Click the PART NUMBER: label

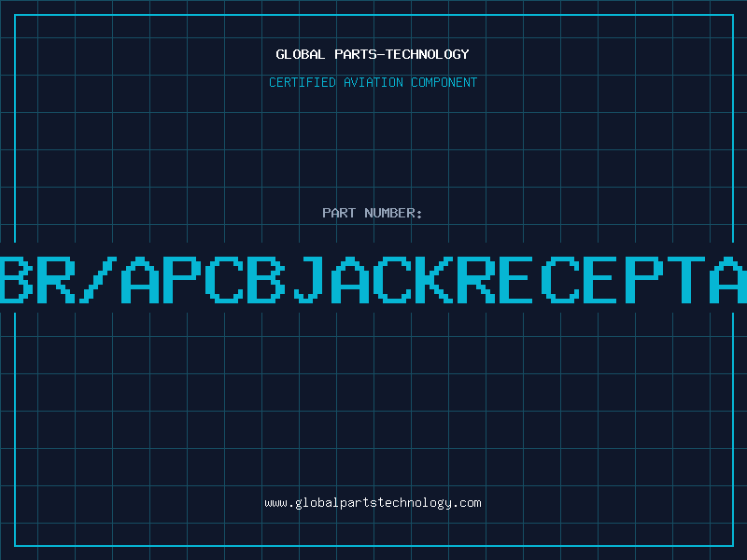tap(373, 213)
